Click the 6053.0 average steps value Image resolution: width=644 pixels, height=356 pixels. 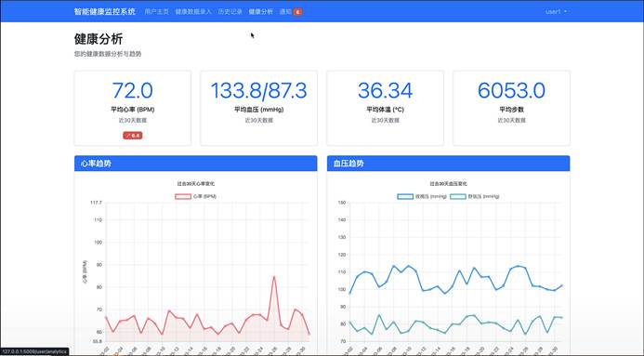[x=511, y=90]
